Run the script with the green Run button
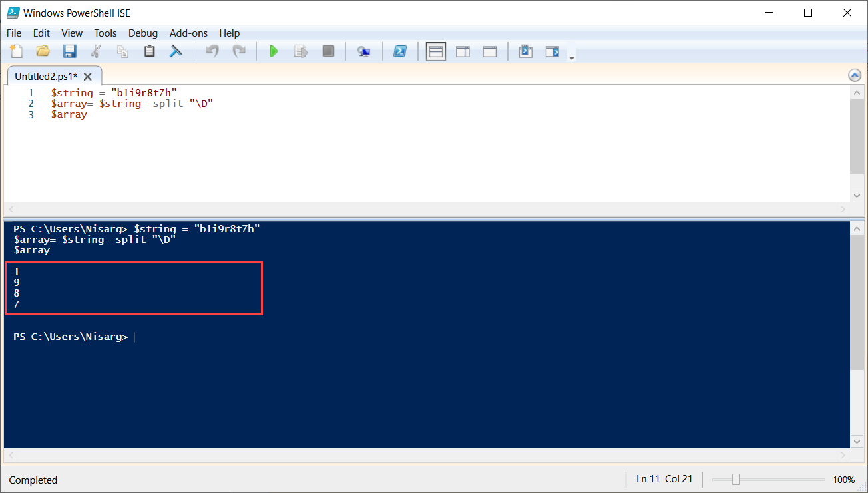The width and height of the screenshot is (868, 493). (x=274, y=51)
